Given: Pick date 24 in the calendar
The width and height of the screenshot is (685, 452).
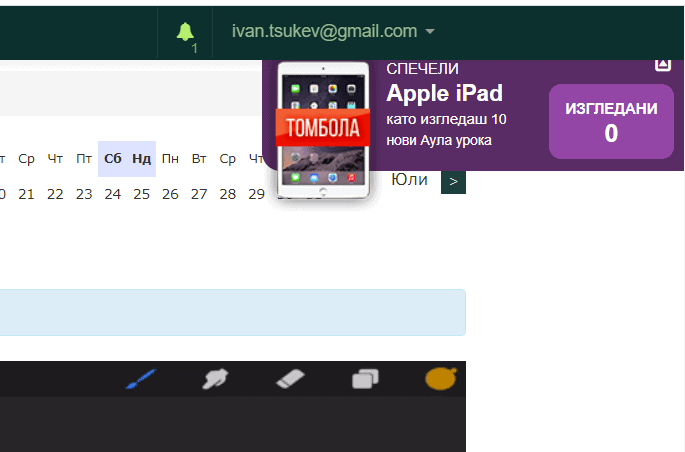Looking at the screenshot, I should (x=113, y=194).
